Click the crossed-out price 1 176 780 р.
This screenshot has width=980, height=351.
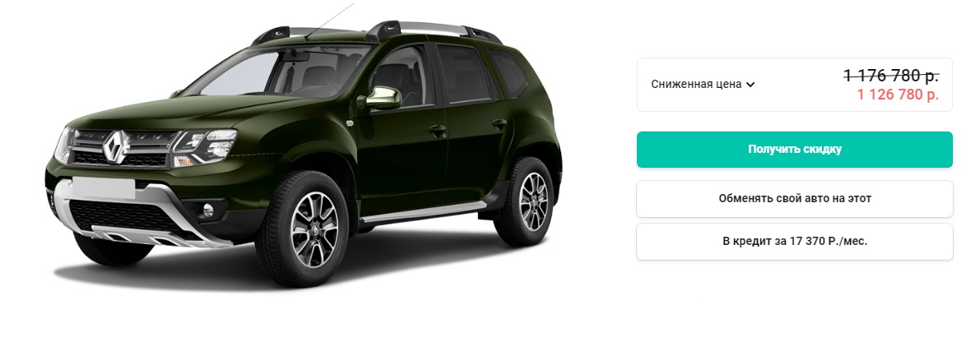click(x=890, y=76)
